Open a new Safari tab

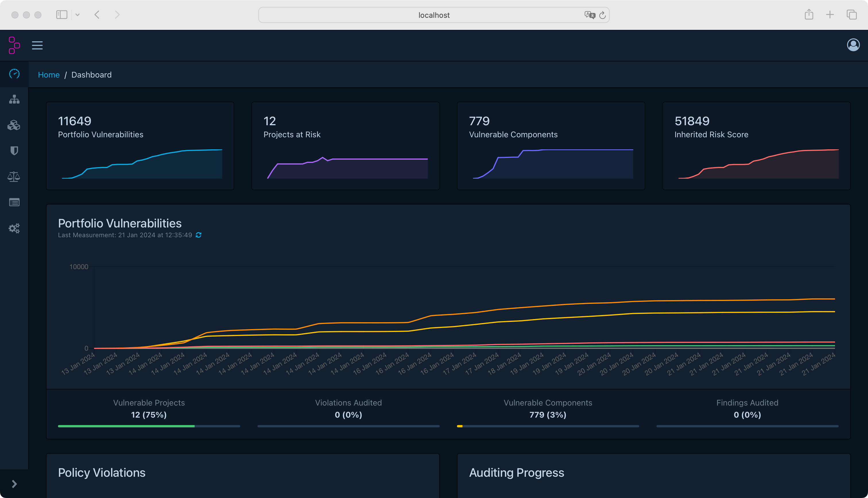tap(830, 15)
